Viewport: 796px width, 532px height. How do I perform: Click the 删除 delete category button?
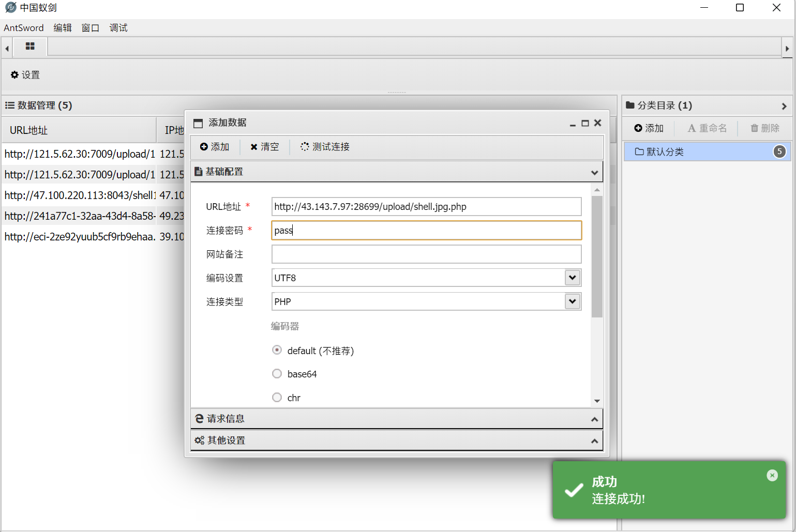765,128
